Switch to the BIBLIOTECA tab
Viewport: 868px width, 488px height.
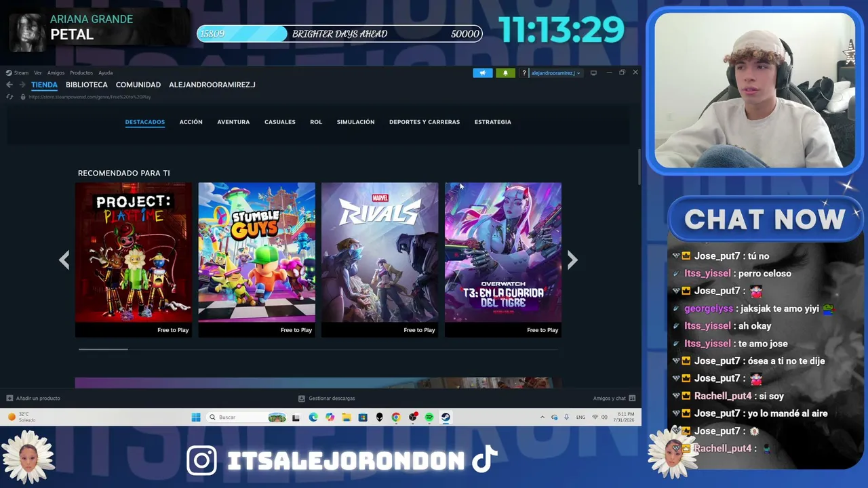(87, 85)
